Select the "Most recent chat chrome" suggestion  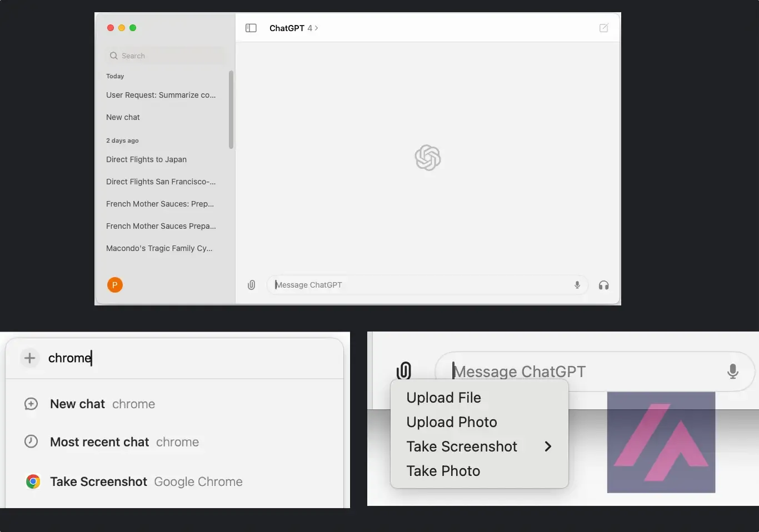pyautogui.click(x=174, y=442)
